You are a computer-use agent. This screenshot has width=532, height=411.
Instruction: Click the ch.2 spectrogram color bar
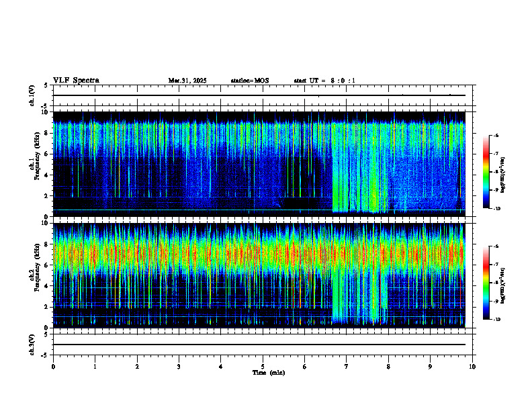tap(486, 283)
